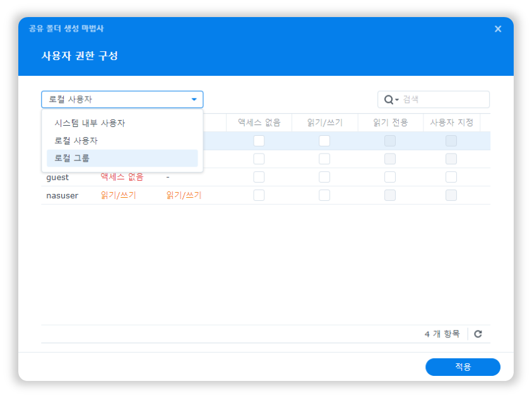
Task: Check 액세스 없음 for nasuser
Action: click(x=259, y=195)
